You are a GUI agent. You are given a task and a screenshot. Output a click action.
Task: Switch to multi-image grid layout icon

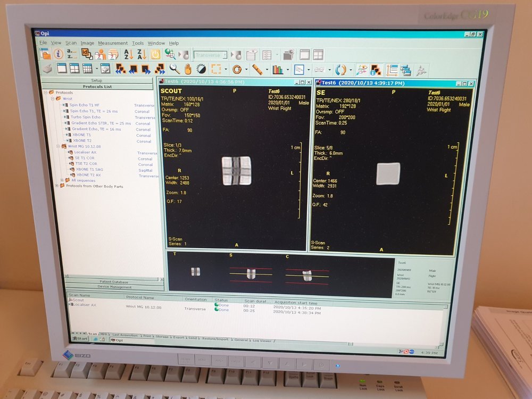[87, 69]
